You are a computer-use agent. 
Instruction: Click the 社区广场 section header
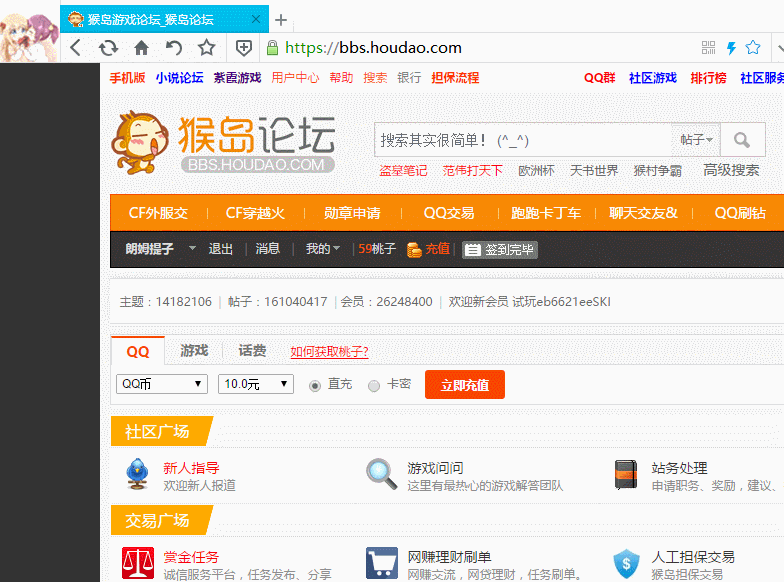click(x=161, y=430)
